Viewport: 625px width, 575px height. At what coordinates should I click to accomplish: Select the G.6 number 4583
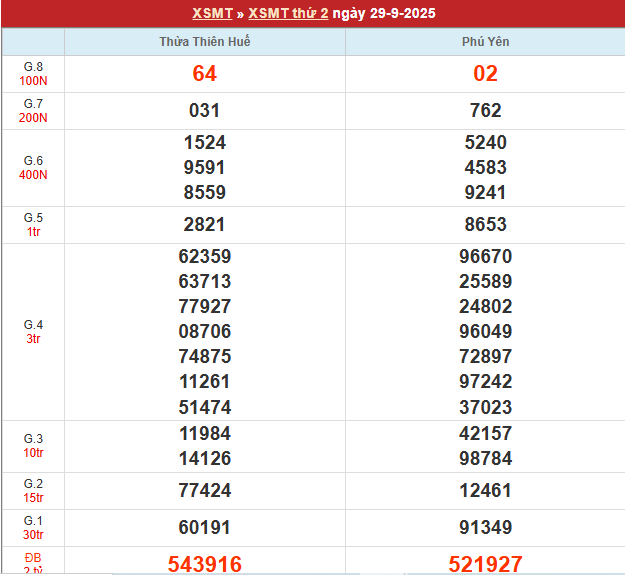tap(485, 168)
